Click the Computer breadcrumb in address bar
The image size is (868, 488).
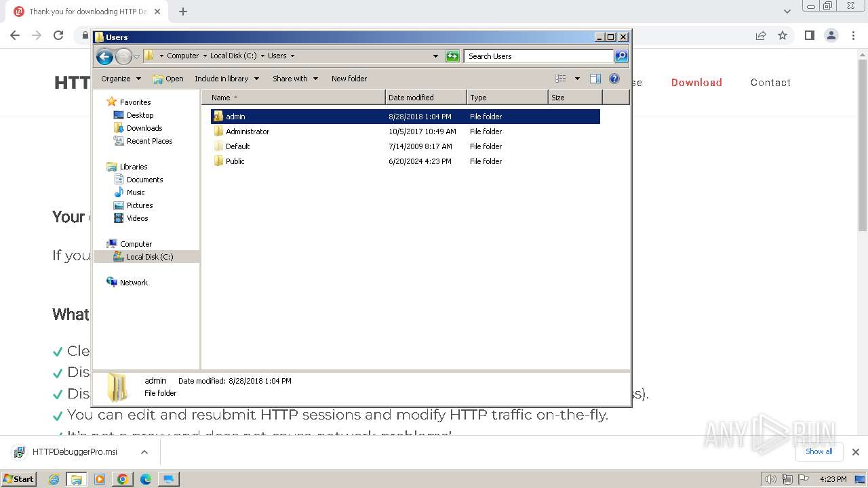pyautogui.click(x=182, y=56)
